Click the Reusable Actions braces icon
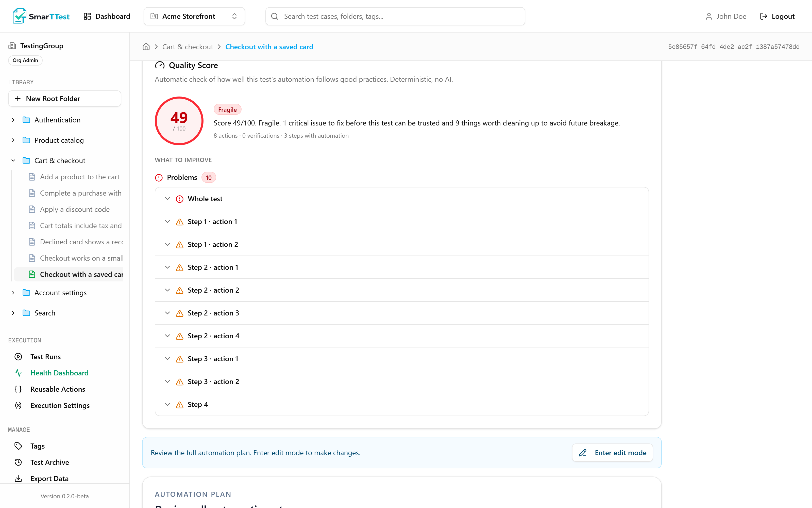The image size is (812, 508). pyautogui.click(x=19, y=389)
